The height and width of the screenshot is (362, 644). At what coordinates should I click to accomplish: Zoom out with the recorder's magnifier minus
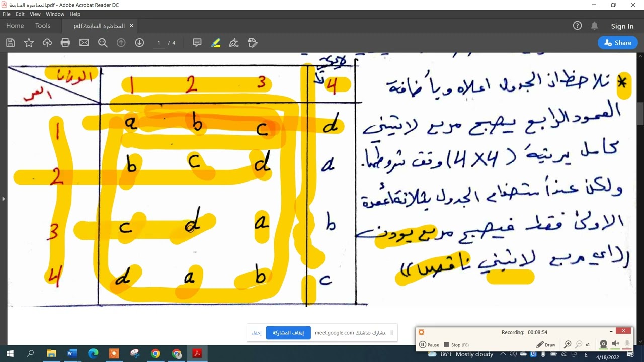click(x=579, y=344)
